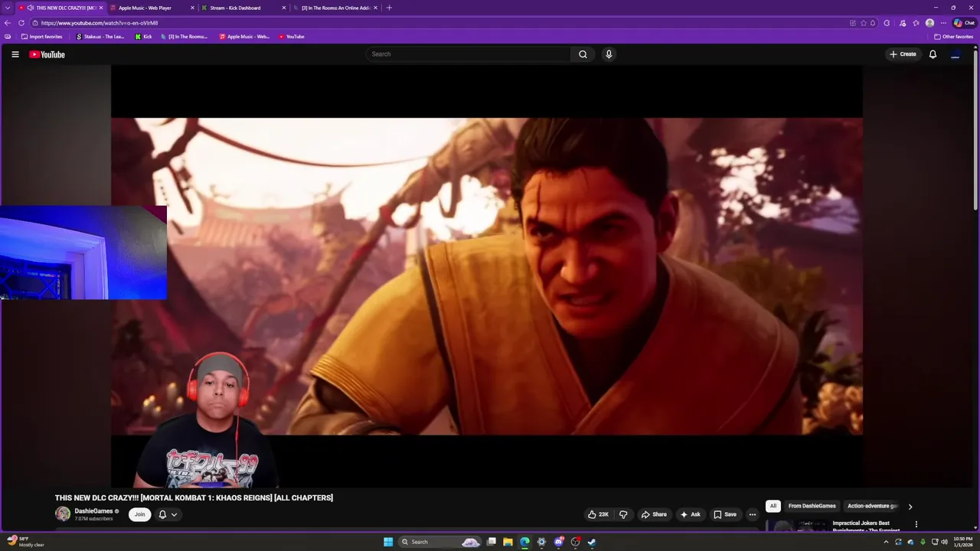Open the DashieGames channel avatar
The width and height of the screenshot is (980, 551).
63,514
